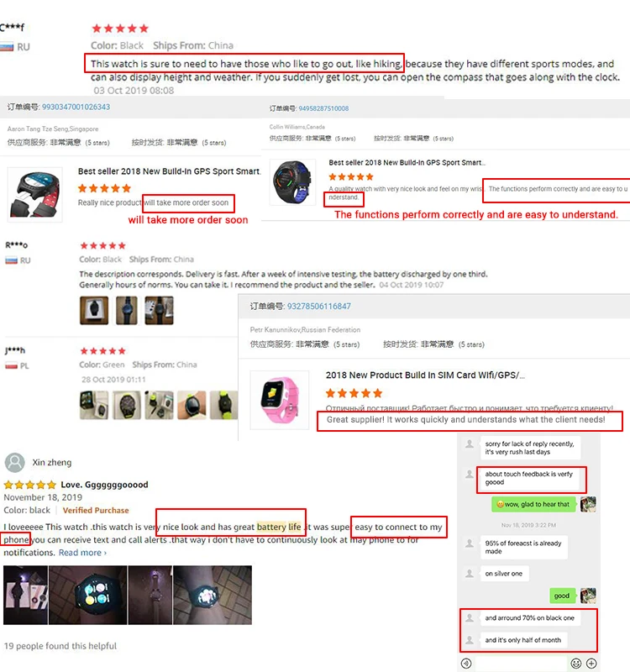Click Xin zheng's profile avatar
The height and width of the screenshot is (672, 630).
[14, 463]
